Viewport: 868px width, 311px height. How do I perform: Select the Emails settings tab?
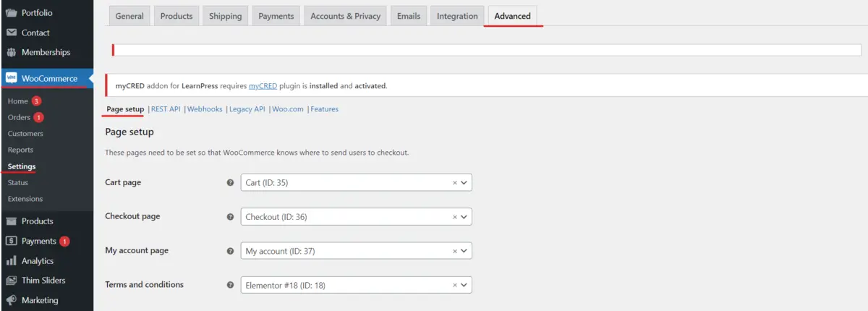409,16
